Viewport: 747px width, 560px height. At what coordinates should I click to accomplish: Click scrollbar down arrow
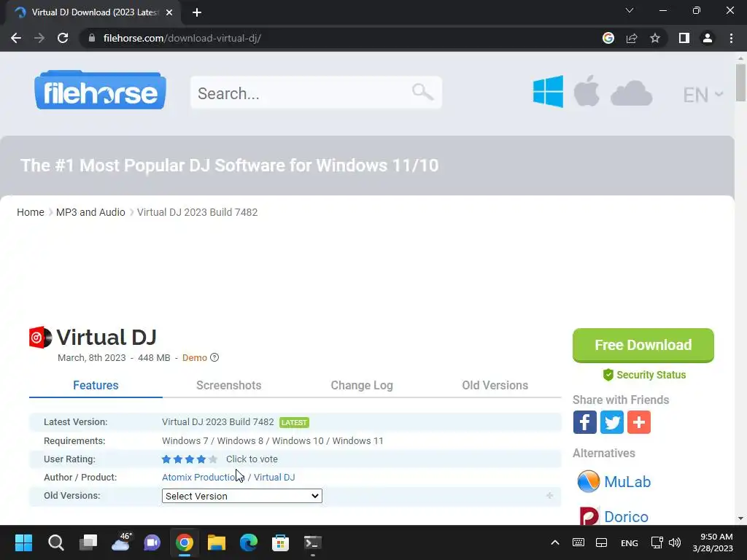pyautogui.click(x=740, y=518)
